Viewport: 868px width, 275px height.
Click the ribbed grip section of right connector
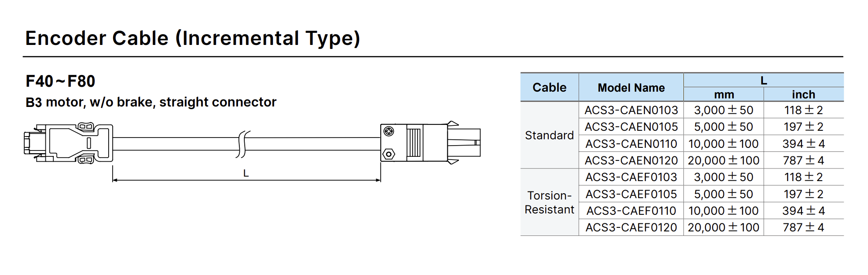[x=414, y=142]
